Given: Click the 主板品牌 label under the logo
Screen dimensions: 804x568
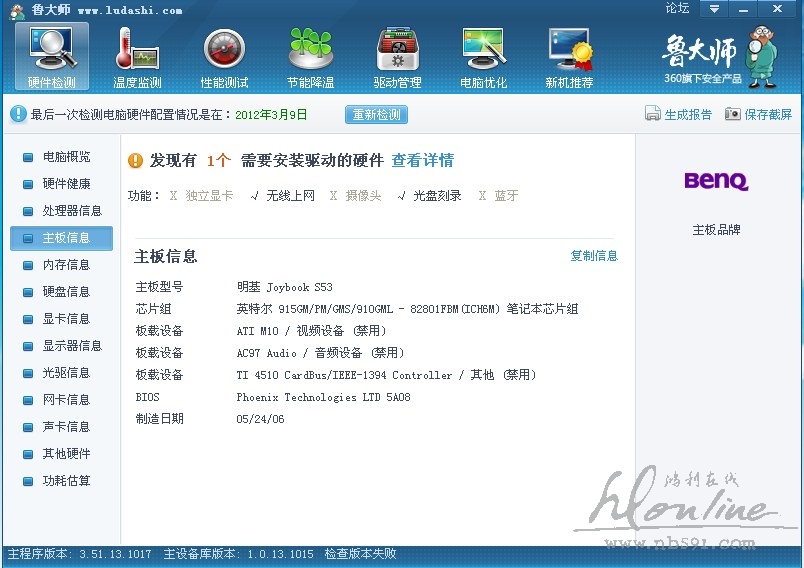Looking at the screenshot, I should [x=716, y=230].
